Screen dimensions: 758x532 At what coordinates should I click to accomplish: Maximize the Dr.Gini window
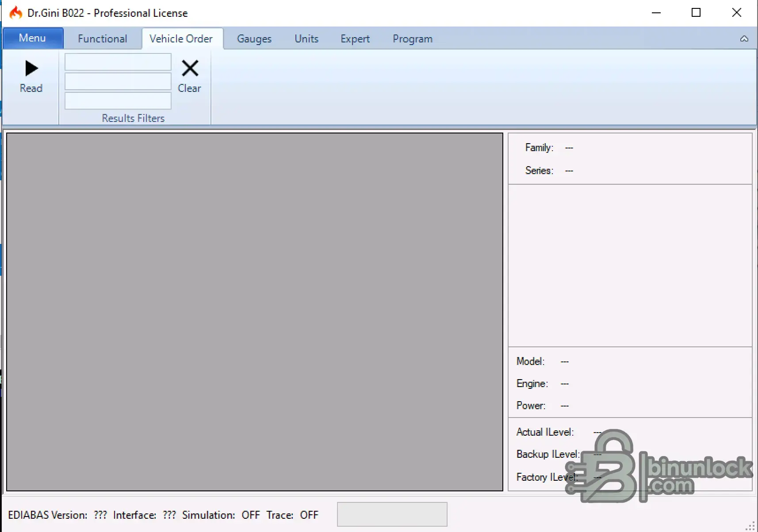click(x=696, y=13)
